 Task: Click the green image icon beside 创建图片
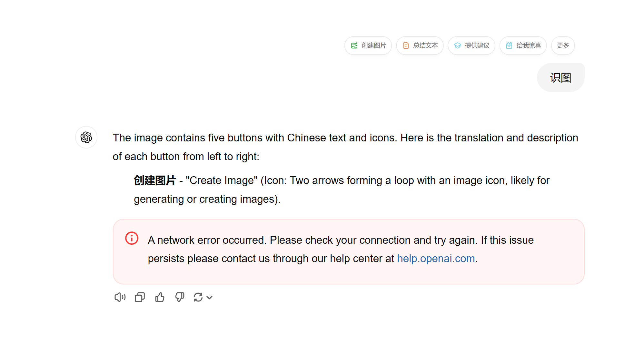354,46
